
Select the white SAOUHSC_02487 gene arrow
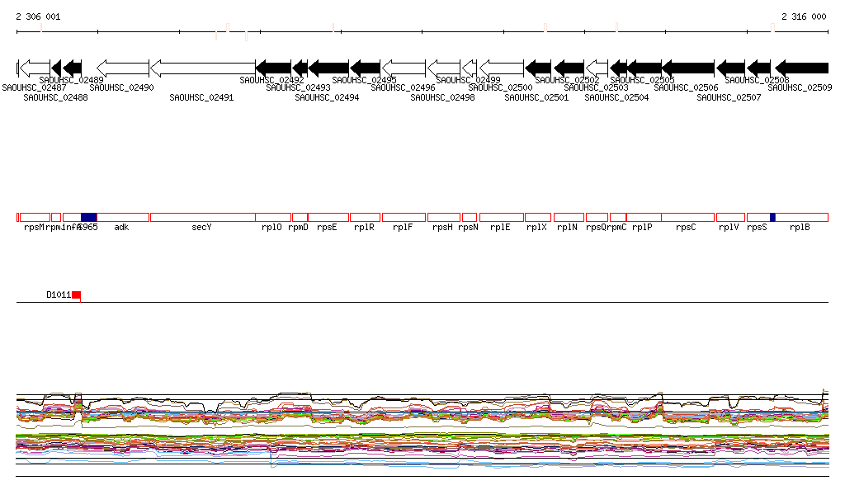tap(34, 68)
